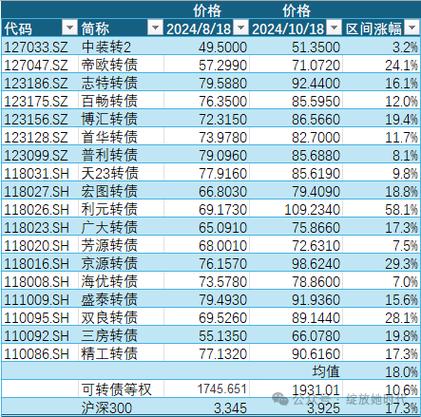The height and width of the screenshot is (417, 421).
Task: Select cell with code 110086.SH
Action: click(40, 353)
